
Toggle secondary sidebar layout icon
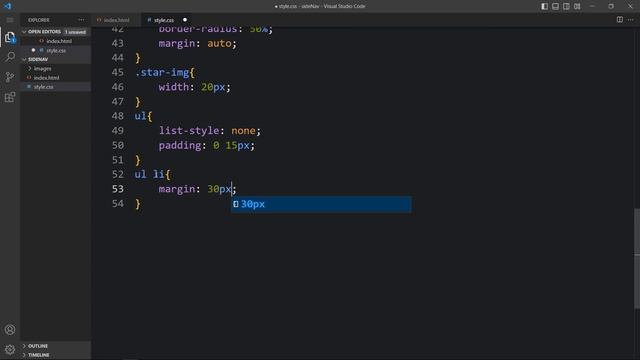pos(566,6)
